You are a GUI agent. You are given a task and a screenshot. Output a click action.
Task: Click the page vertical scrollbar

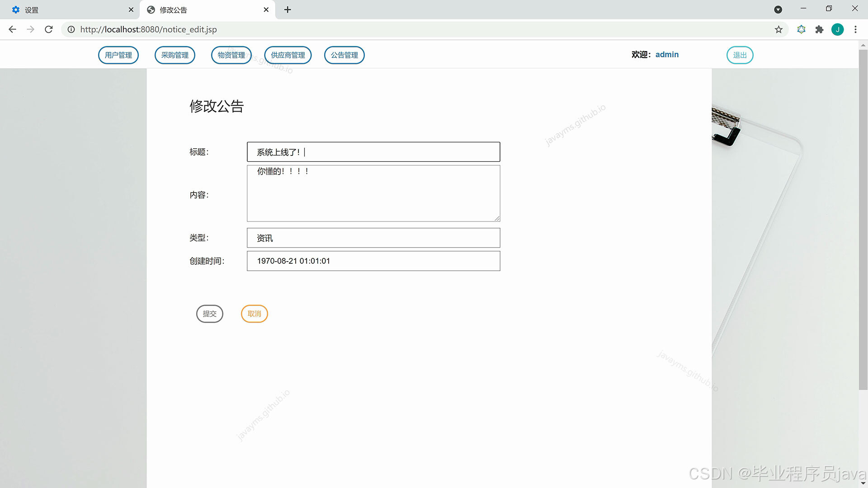[x=863, y=219]
